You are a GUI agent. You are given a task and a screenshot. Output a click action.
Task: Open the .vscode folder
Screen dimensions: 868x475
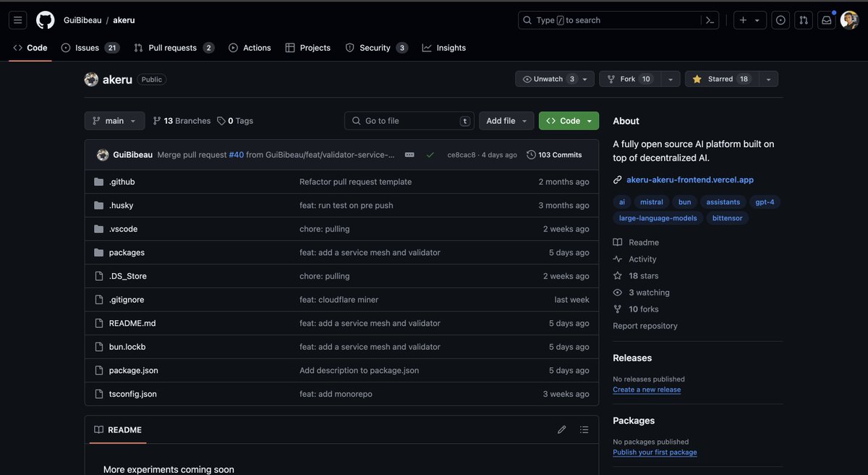[123, 229]
